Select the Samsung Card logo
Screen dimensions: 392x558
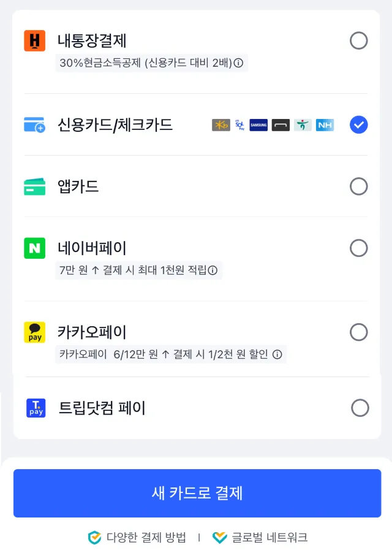click(x=258, y=125)
